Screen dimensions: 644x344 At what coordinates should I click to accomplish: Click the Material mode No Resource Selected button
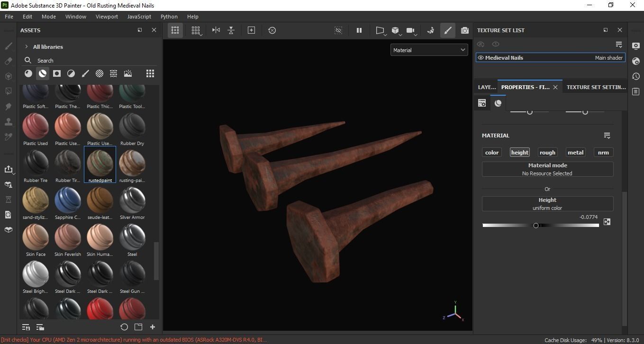tap(547, 169)
